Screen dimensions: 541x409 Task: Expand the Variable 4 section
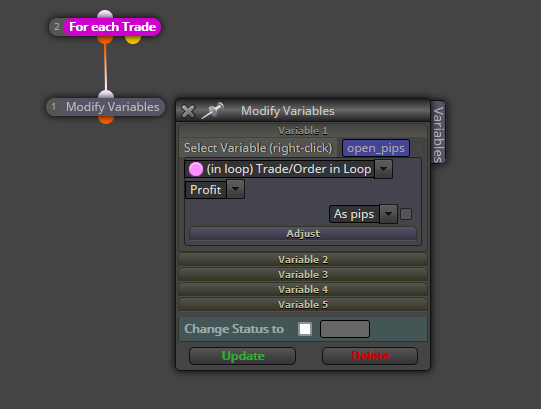[303, 290]
